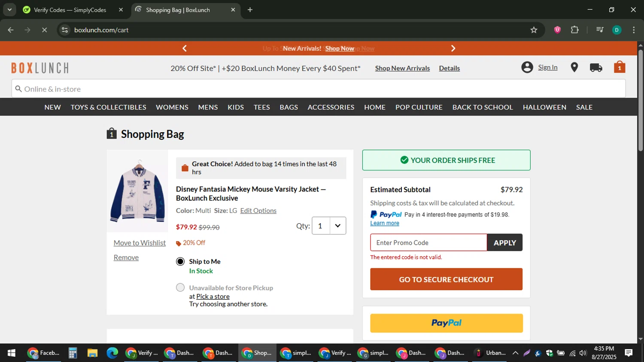Open Windows Start menu

coord(12,353)
